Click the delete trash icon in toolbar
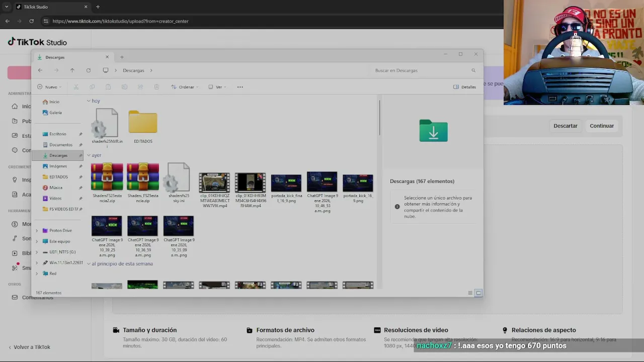Image resolution: width=644 pixels, height=362 pixels. coord(156,87)
